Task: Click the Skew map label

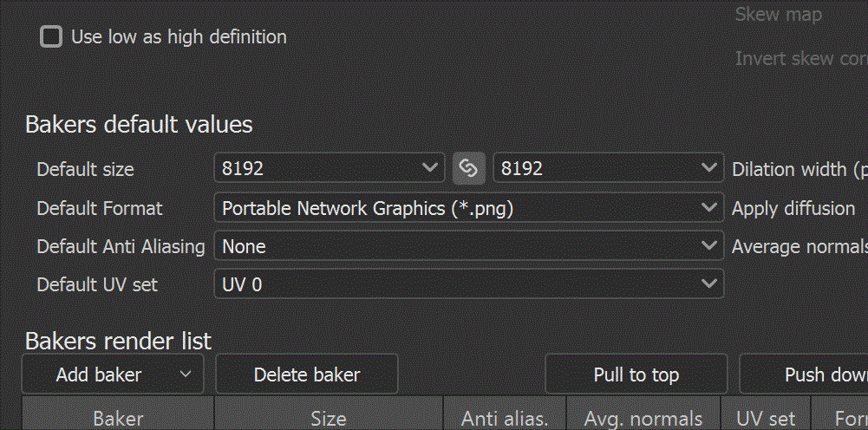Action: pos(779,15)
